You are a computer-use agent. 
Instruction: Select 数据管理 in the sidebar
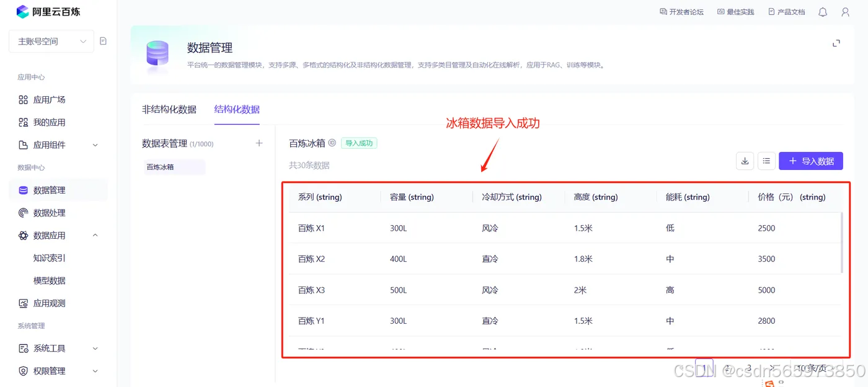pyautogui.click(x=58, y=190)
